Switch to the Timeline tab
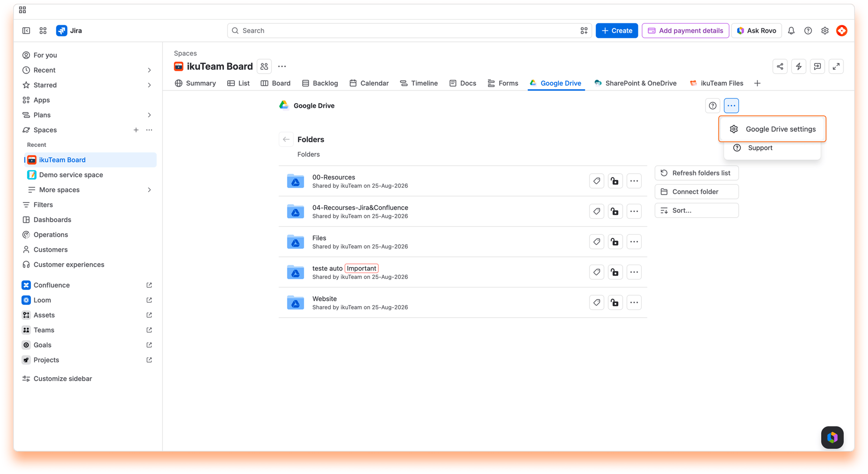This screenshot has height=474, width=868. (x=419, y=83)
